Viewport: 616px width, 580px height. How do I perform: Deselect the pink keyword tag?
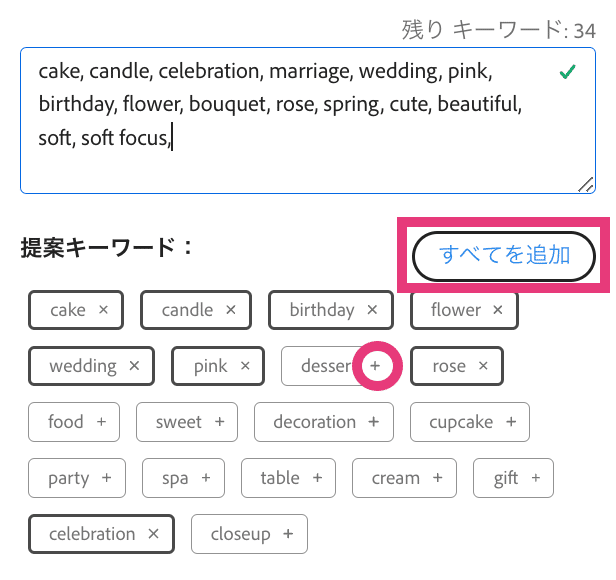pyautogui.click(x=246, y=366)
